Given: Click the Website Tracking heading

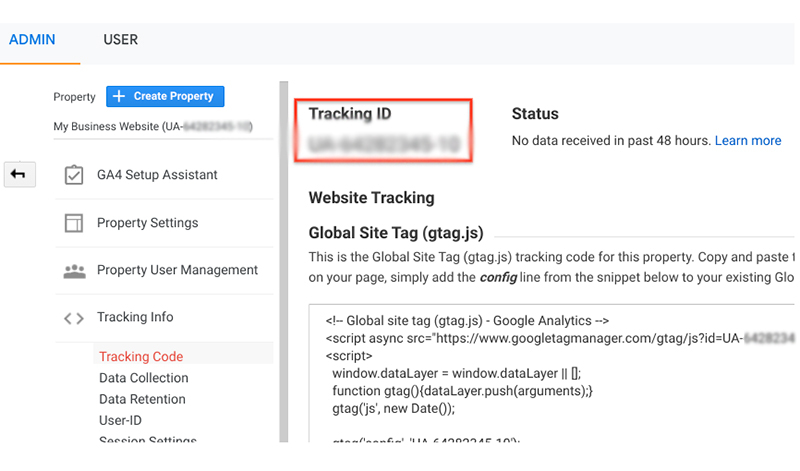Looking at the screenshot, I should pyautogui.click(x=371, y=198).
